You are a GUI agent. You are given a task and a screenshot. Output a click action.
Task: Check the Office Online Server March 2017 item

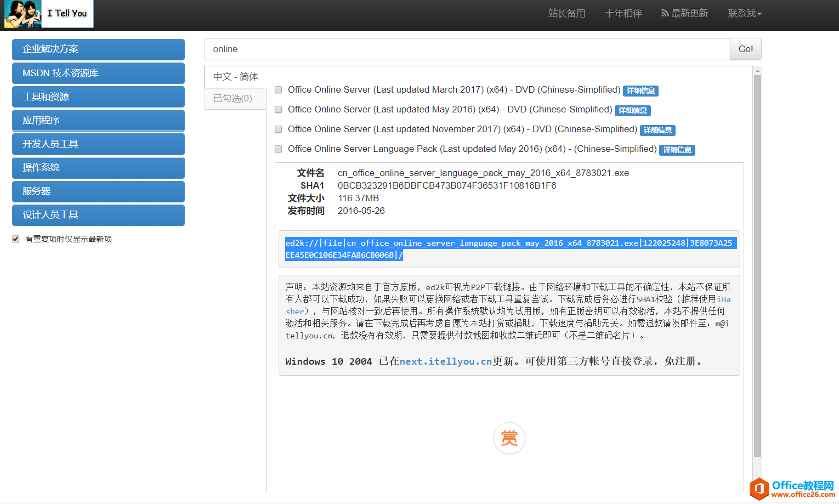[x=278, y=89]
